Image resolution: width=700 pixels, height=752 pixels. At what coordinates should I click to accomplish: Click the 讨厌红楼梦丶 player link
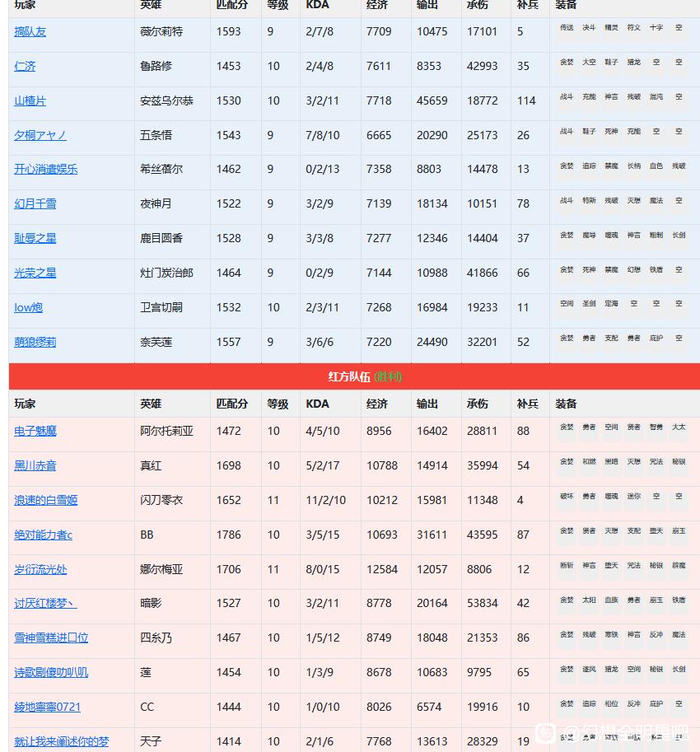45,603
